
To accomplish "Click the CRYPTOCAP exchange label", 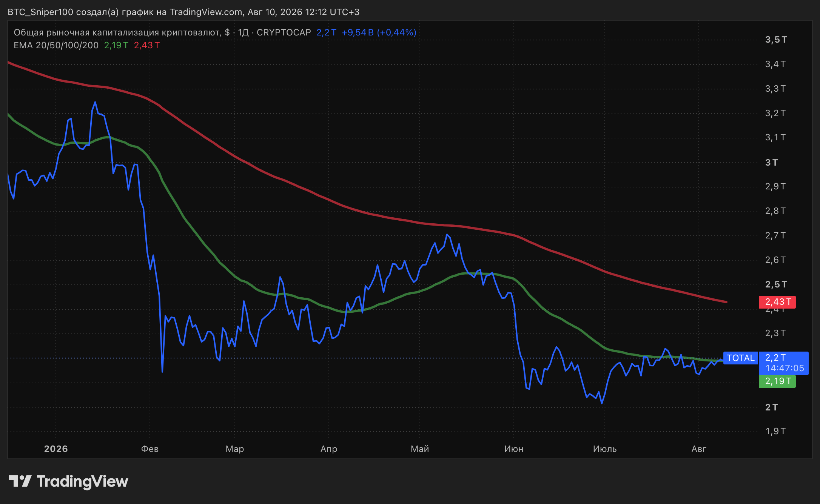I will click(x=284, y=32).
